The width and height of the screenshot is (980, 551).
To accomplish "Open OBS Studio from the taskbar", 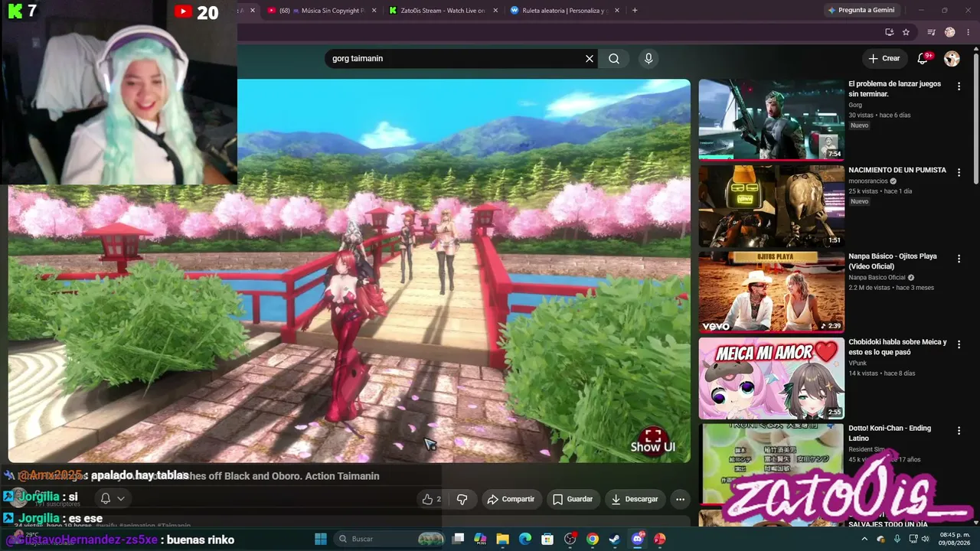I will (570, 539).
